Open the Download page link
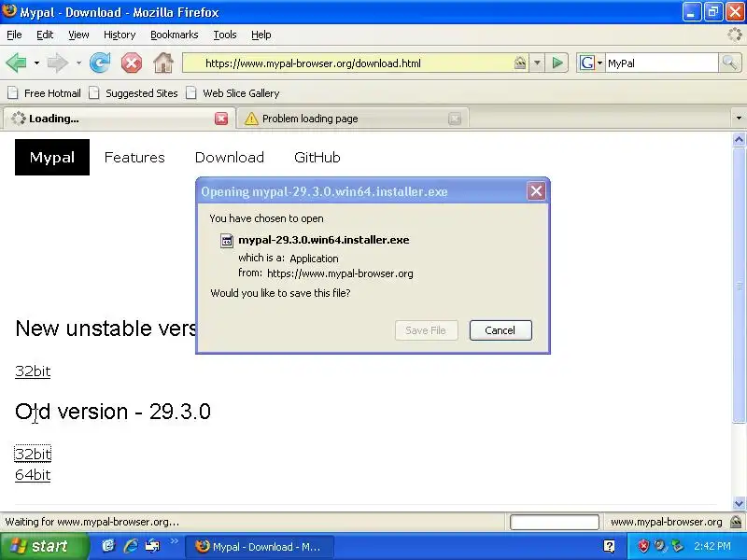The height and width of the screenshot is (560, 747). click(x=229, y=157)
